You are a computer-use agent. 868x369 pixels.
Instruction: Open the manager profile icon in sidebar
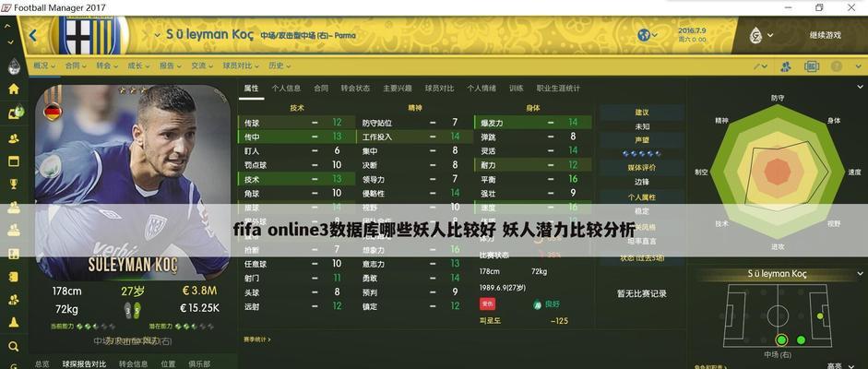pos(14,66)
